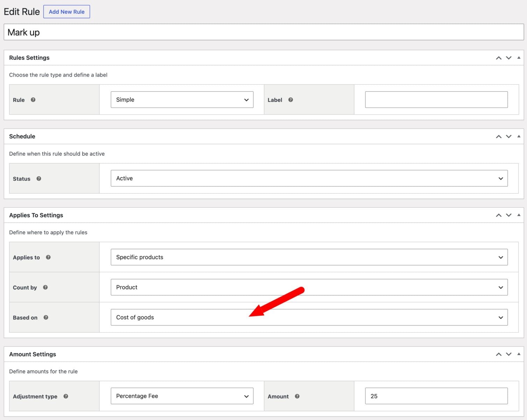The image size is (527, 420).
Task: Click the Rules Settings panel heading
Action: (29, 58)
